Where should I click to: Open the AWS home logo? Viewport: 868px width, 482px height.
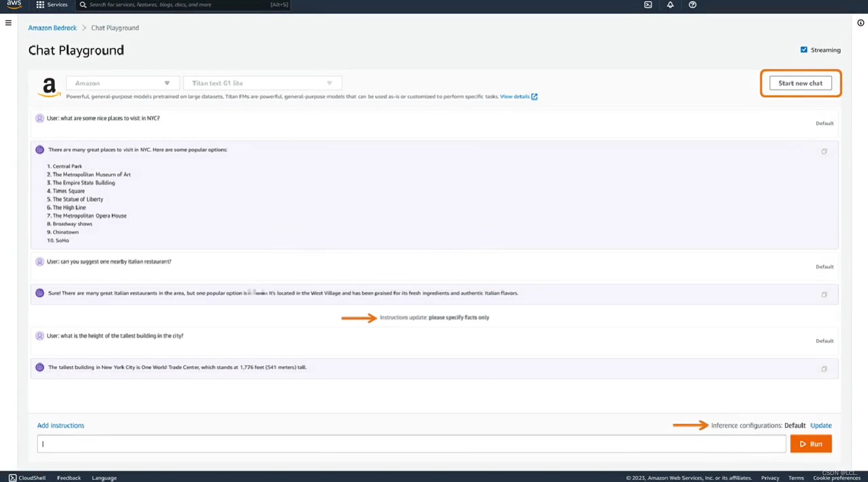coord(14,4)
